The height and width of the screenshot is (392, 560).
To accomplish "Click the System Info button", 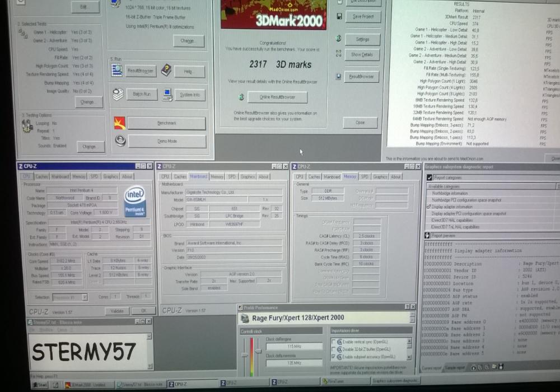I will point(190,95).
